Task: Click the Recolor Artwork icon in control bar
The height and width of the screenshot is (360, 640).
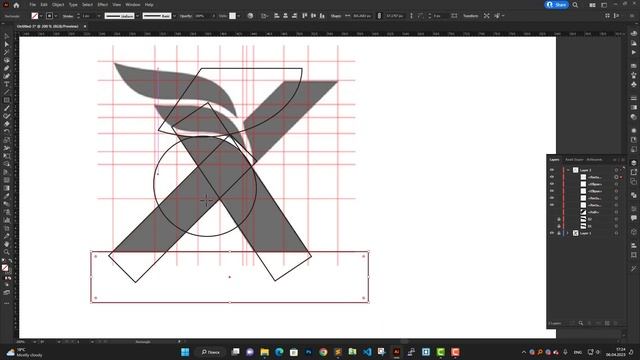Action: click(x=250, y=16)
